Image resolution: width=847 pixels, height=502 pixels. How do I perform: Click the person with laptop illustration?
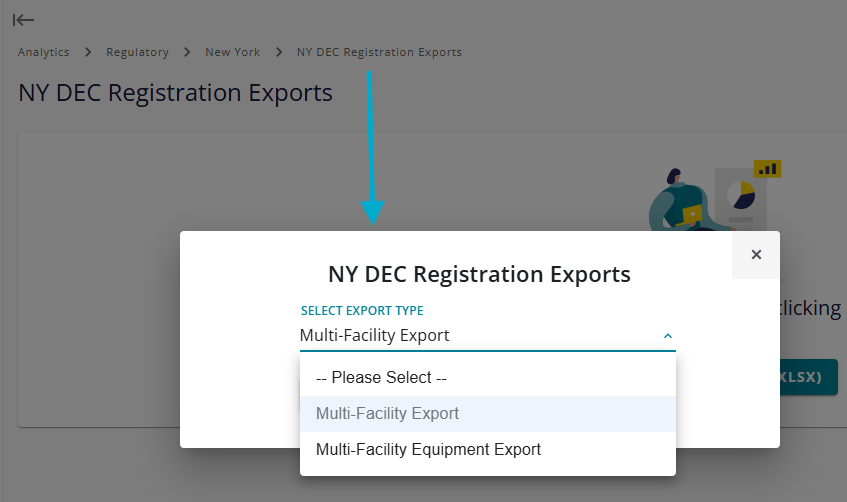[681, 202]
